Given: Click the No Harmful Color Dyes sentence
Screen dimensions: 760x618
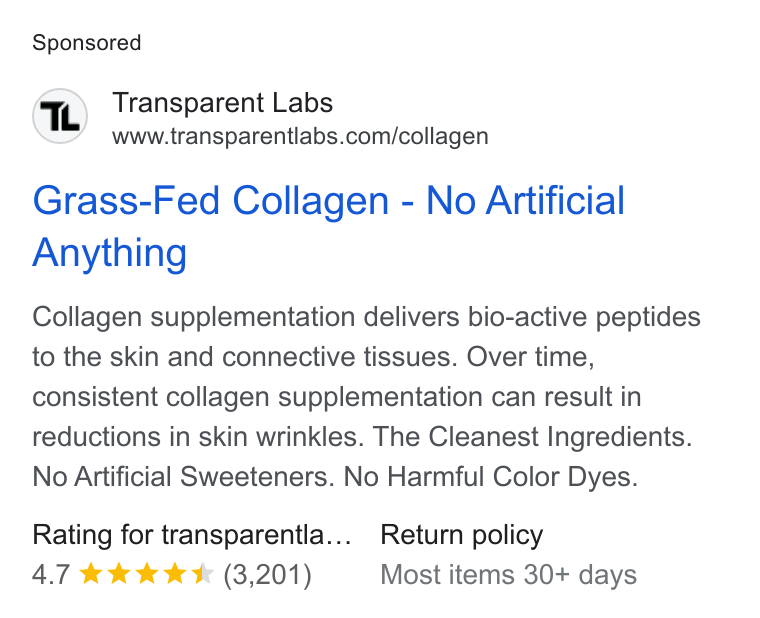Looking at the screenshot, I should (491, 476).
